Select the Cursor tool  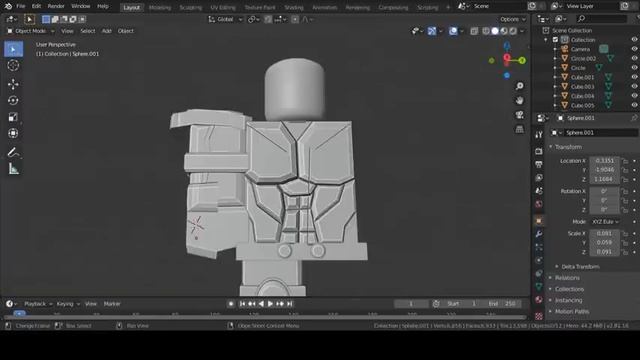13,65
